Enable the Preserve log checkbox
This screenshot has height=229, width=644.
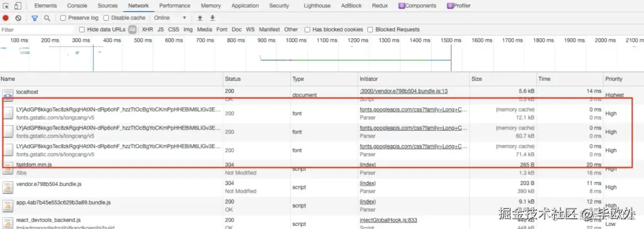(63, 18)
